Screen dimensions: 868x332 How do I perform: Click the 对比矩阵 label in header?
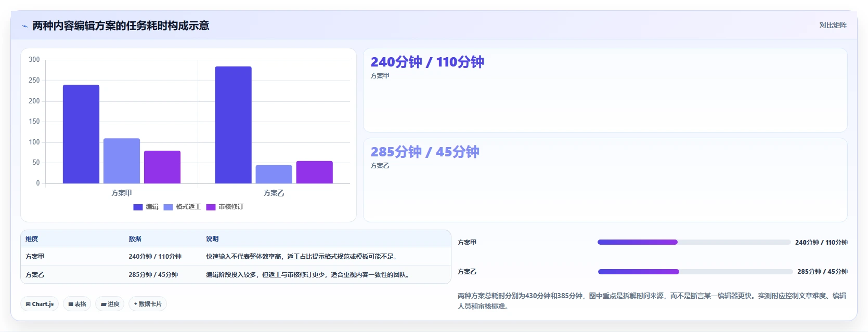pos(833,25)
